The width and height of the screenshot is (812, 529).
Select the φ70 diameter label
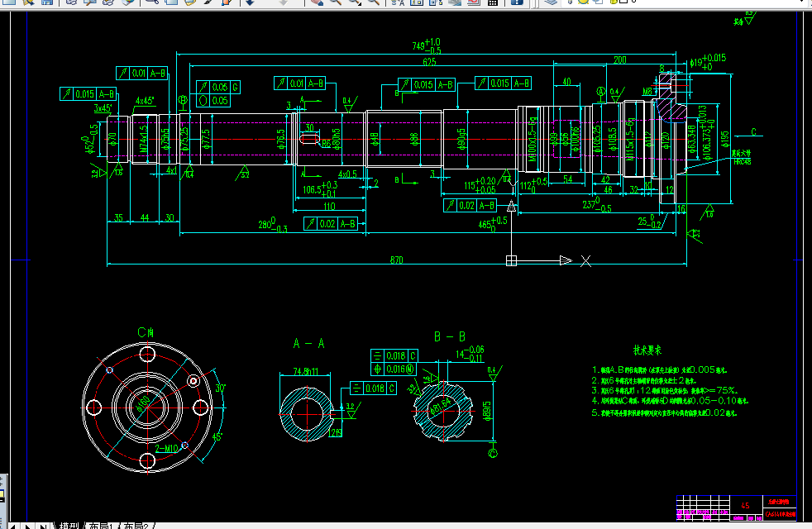point(112,140)
